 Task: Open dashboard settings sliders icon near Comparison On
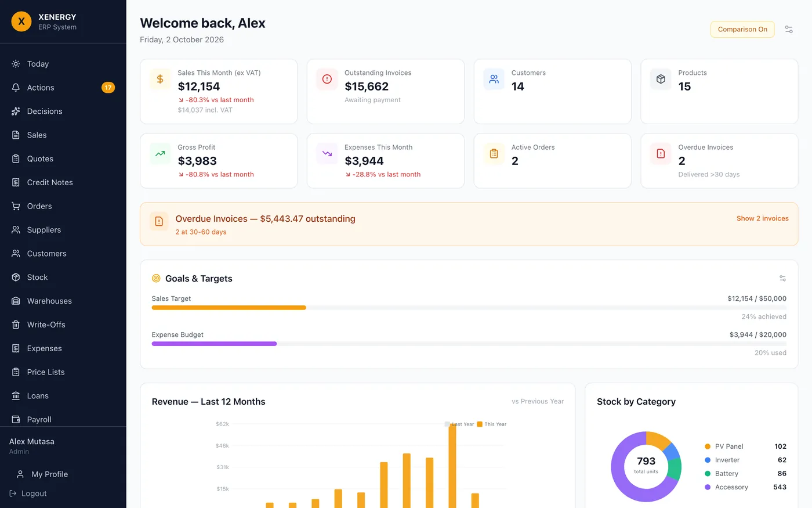coord(789,29)
